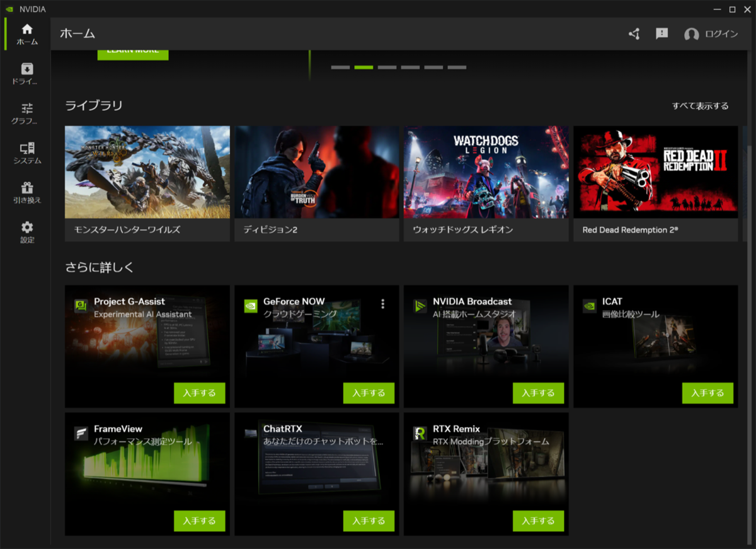Click the share icon in header
This screenshot has width=756, height=549.
coord(634,34)
